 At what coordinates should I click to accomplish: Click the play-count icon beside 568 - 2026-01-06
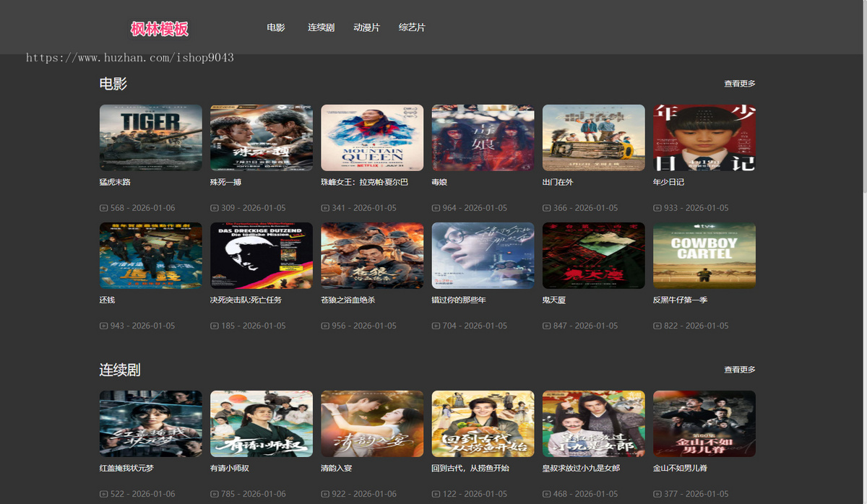coord(103,208)
